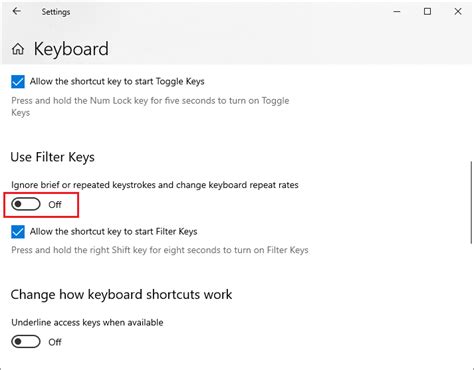Click 'Change how keyboard shortcuts work' heading
This screenshot has height=370, width=474.
pyautogui.click(x=121, y=294)
